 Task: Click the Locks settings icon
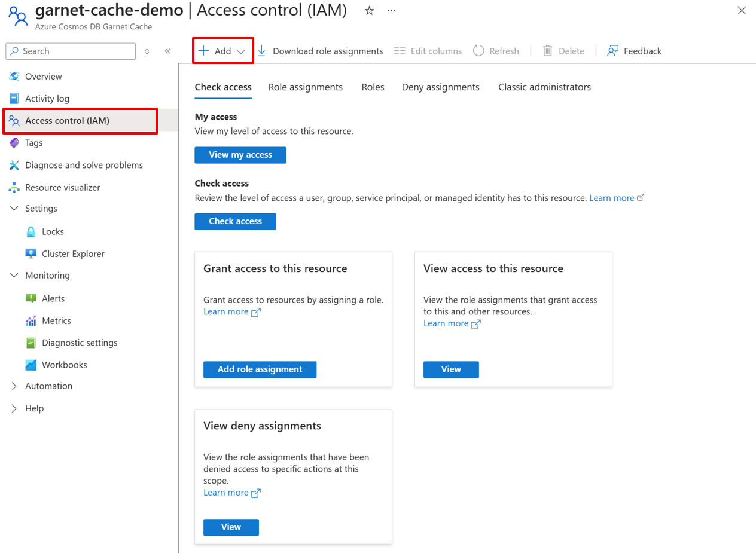(31, 231)
